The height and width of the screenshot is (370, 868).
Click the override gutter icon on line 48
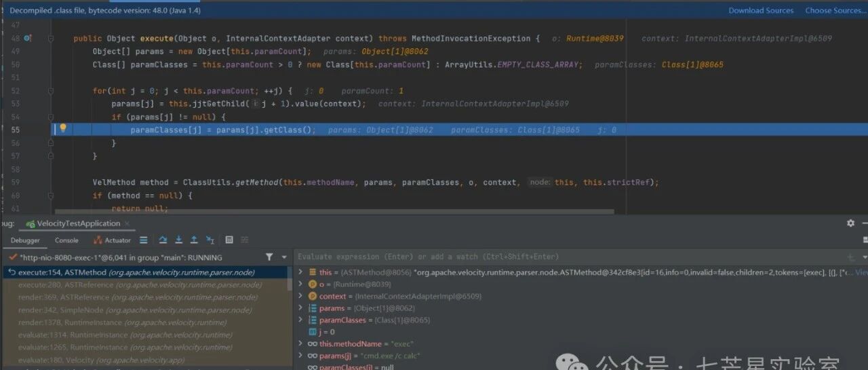[x=28, y=39]
